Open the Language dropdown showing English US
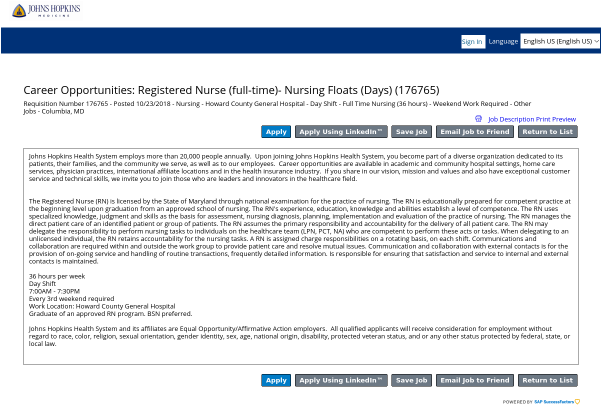Viewport: 601px width, 411px height. [559, 42]
